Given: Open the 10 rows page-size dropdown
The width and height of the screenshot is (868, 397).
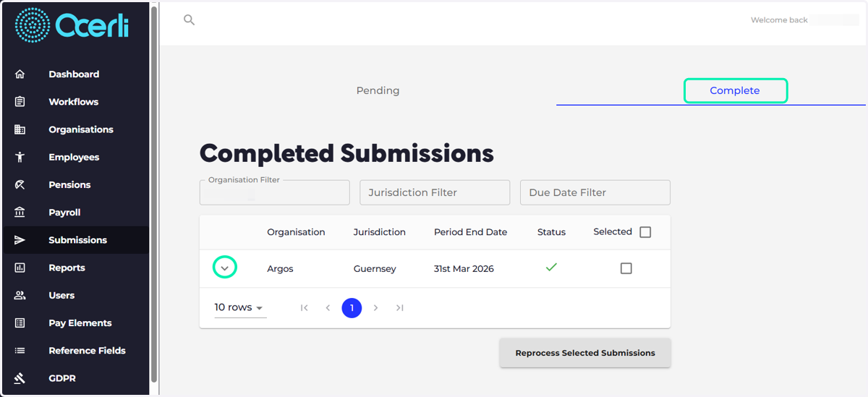Looking at the screenshot, I should point(239,308).
